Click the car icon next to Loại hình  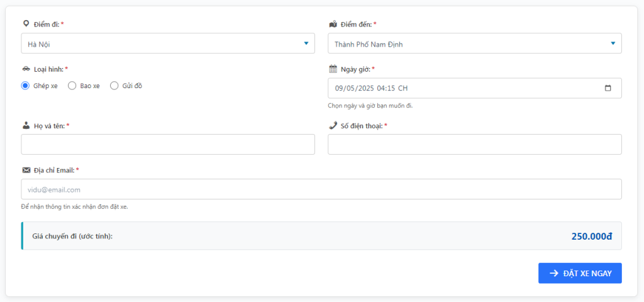[x=26, y=69]
